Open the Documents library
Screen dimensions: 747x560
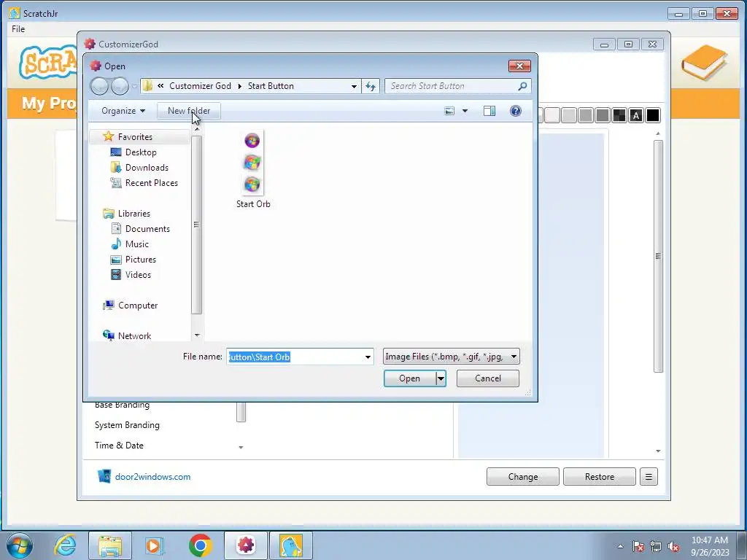pos(147,229)
